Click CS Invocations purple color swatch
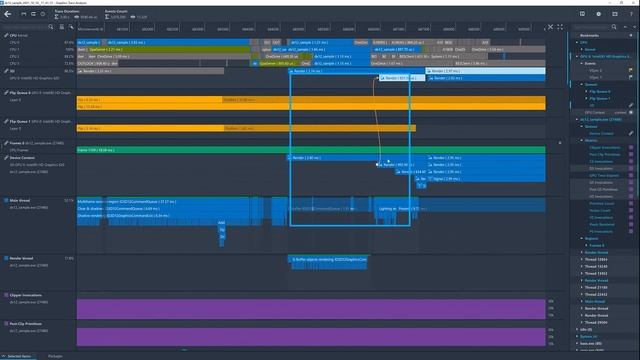 (x=631, y=161)
